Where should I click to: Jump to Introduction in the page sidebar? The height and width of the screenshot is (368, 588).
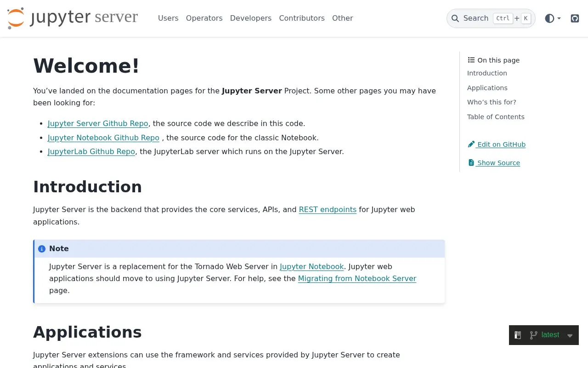pos(487,73)
